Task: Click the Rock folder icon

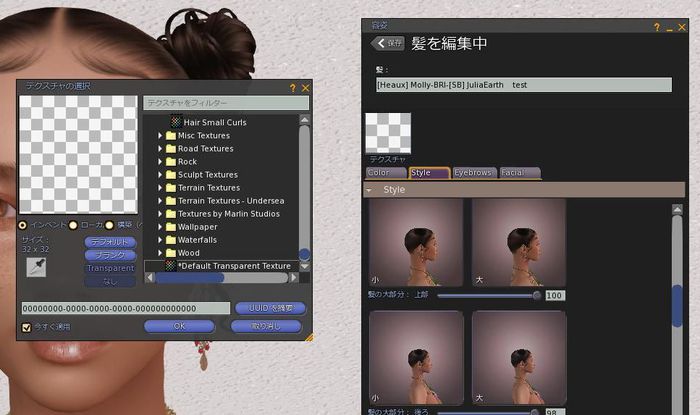Action: (x=171, y=162)
